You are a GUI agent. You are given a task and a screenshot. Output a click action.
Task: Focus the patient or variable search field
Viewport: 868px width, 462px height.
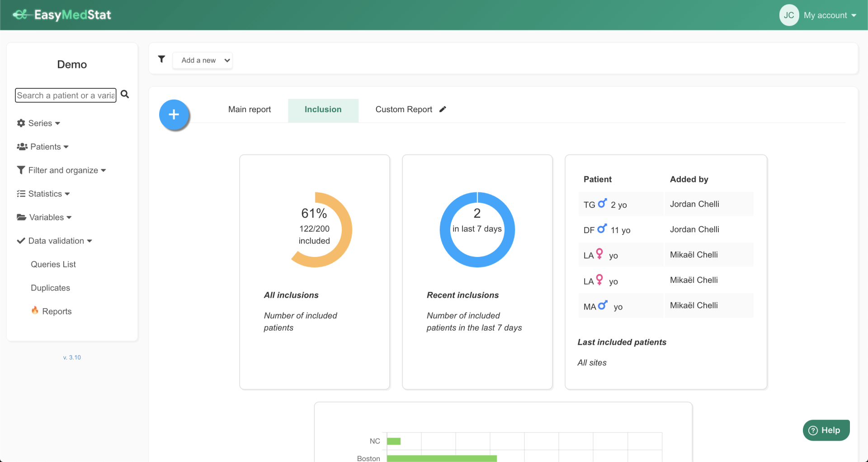coord(66,95)
